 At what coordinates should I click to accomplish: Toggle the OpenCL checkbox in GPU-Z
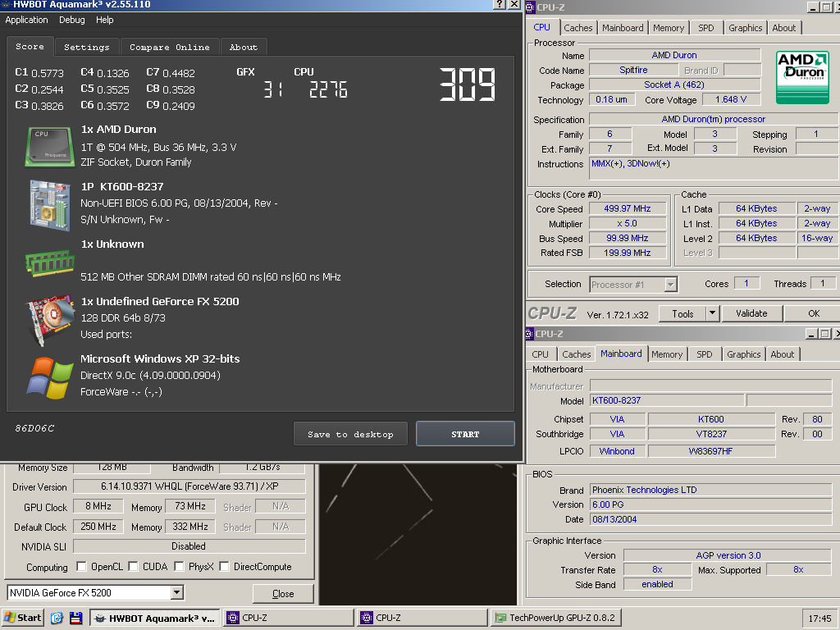click(x=81, y=566)
